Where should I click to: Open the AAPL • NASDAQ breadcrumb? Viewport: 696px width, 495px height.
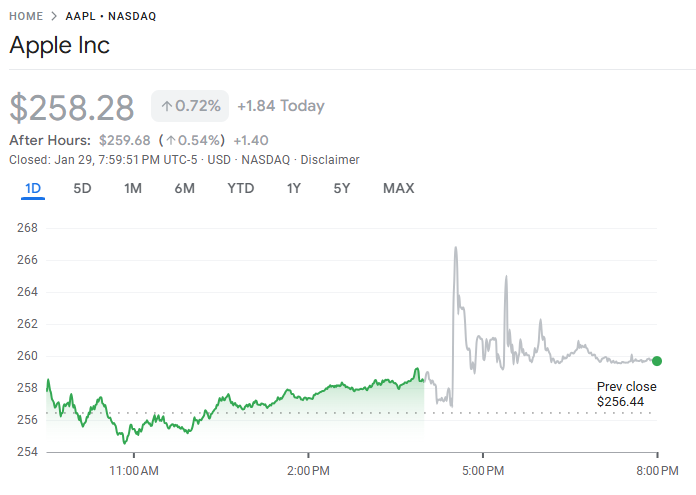110,17
